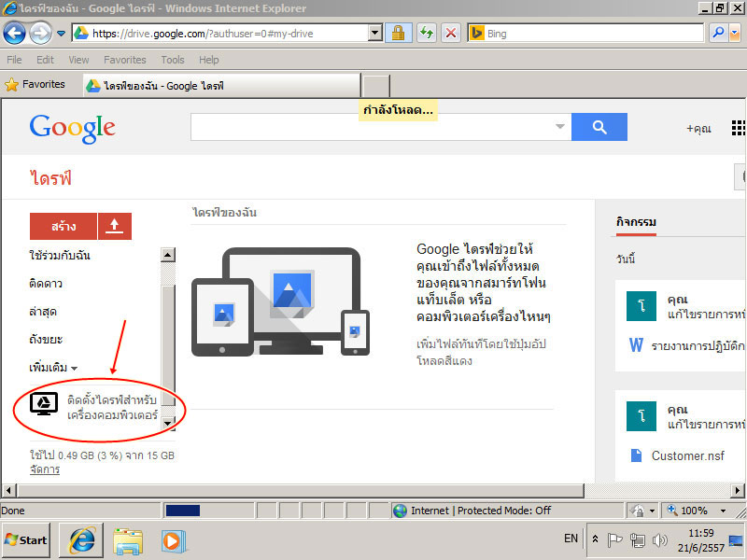Click the first teal user avatar
The width and height of the screenshot is (747, 560).
(x=641, y=306)
